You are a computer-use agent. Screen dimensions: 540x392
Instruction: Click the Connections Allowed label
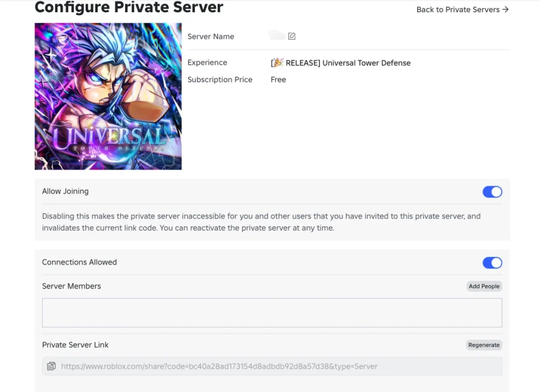[x=79, y=262]
